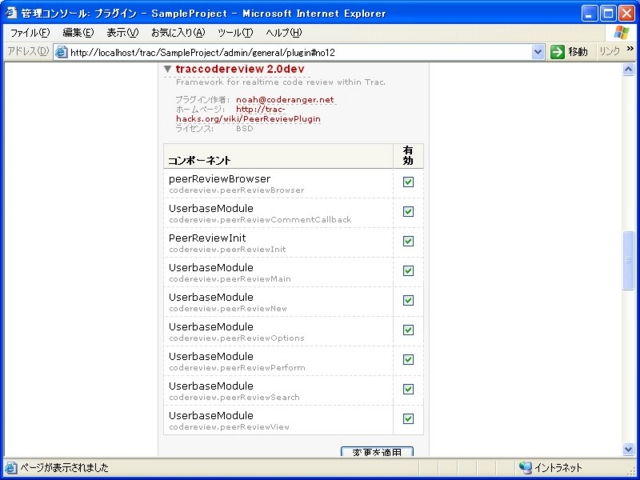Click the codereview.peerReviewNew text
Image resolution: width=640 pixels, height=480 pixels.
(228, 309)
